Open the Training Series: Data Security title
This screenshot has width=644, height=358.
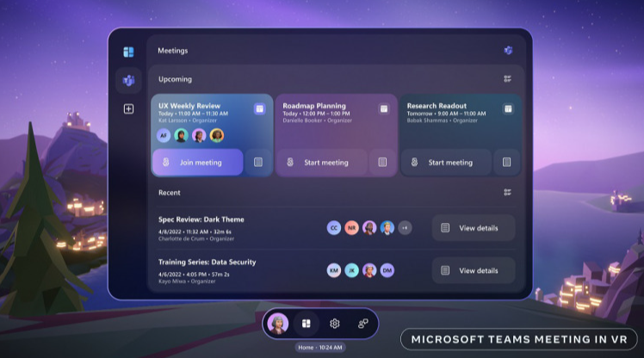(207, 262)
